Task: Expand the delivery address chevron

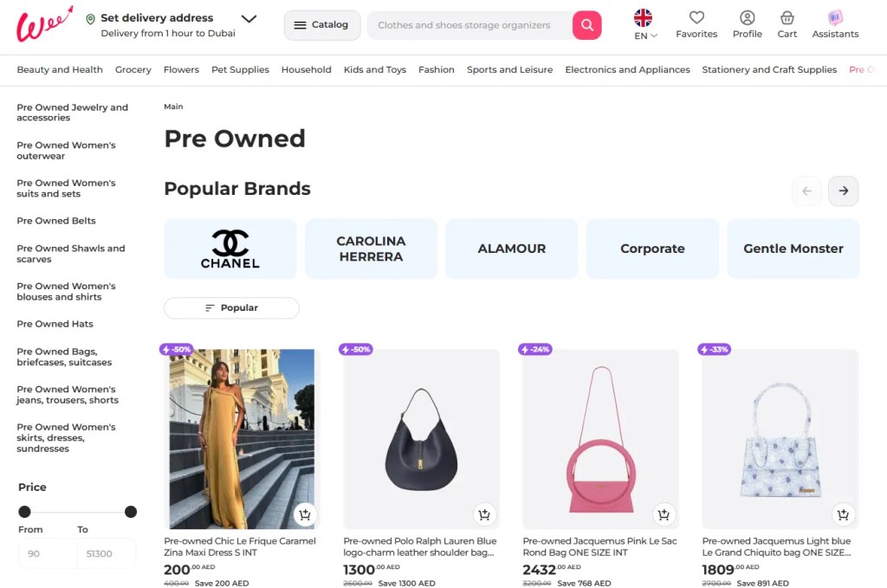Action: [249, 18]
